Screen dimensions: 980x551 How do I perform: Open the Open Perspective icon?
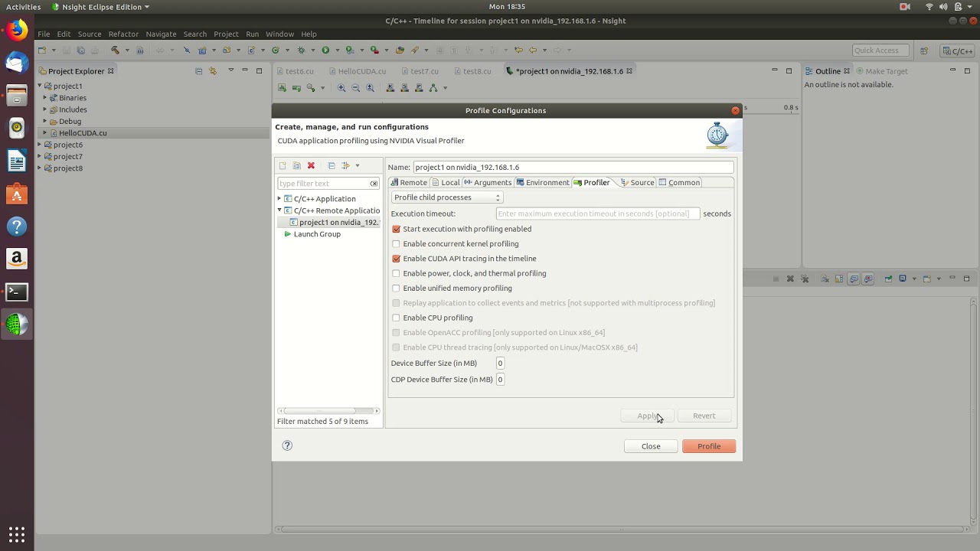(924, 51)
